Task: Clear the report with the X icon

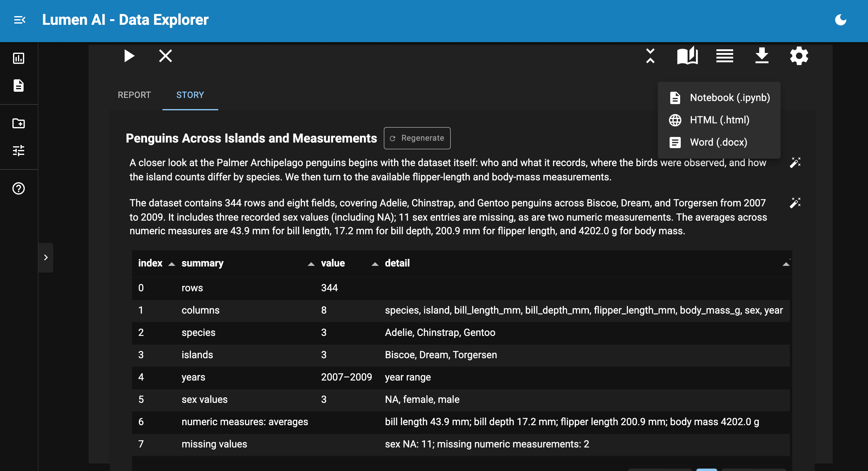Action: 166,56
